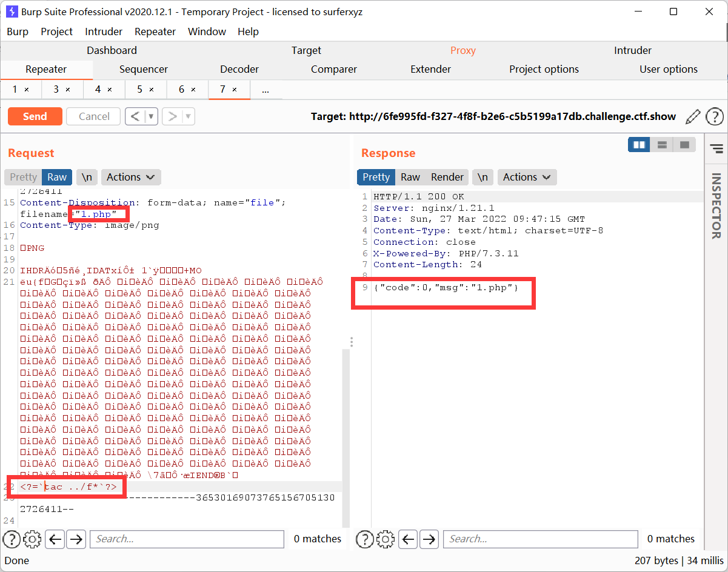
Task: Focus the Response search field
Action: (x=541, y=539)
